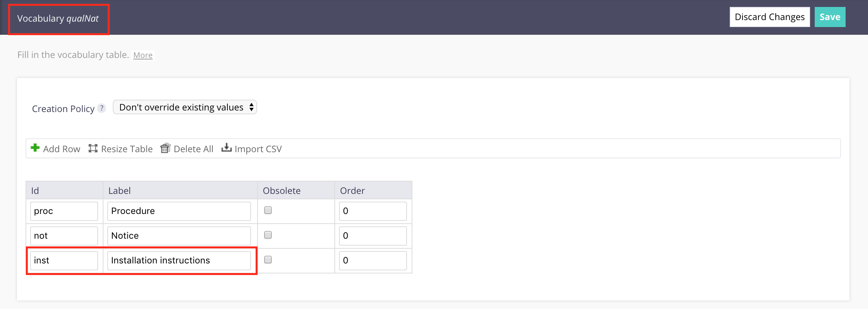Click the Installation instructions label field

(x=179, y=260)
